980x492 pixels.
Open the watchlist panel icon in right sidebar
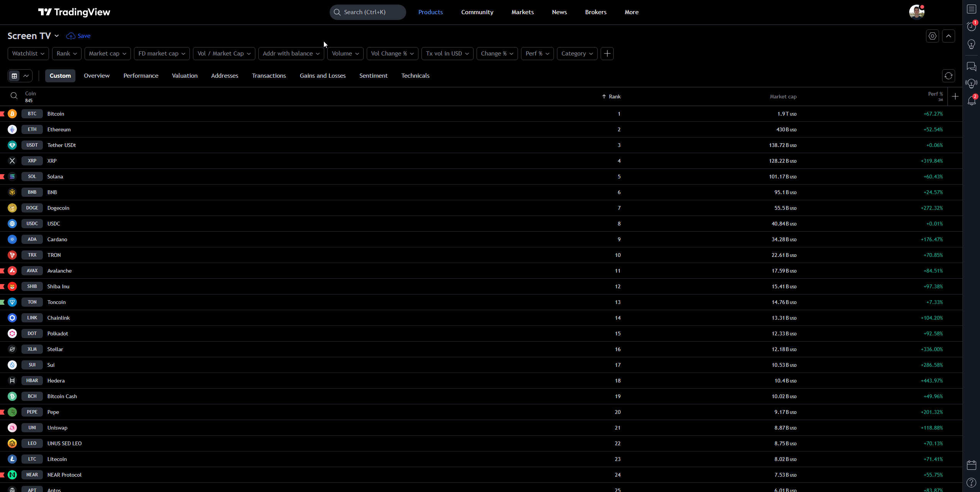coord(972,9)
